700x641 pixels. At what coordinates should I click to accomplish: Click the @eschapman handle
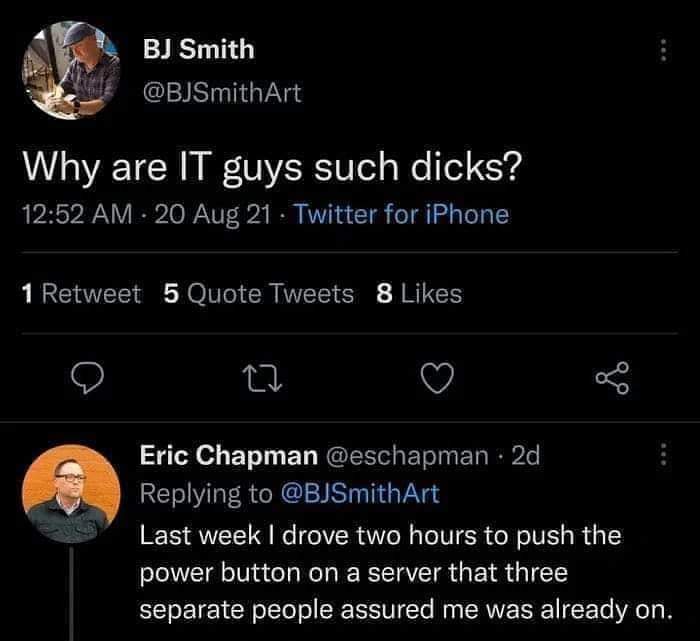point(408,456)
